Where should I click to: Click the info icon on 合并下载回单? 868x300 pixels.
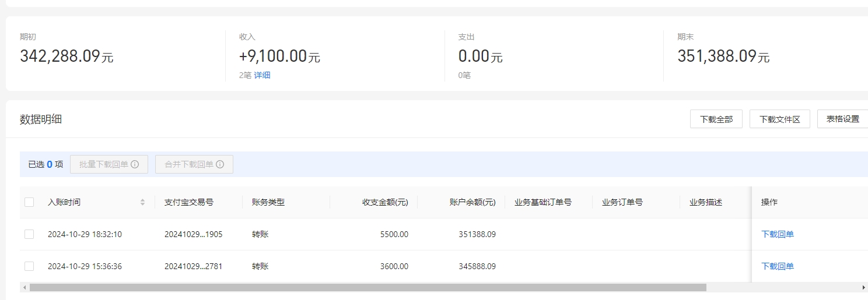(x=220, y=164)
